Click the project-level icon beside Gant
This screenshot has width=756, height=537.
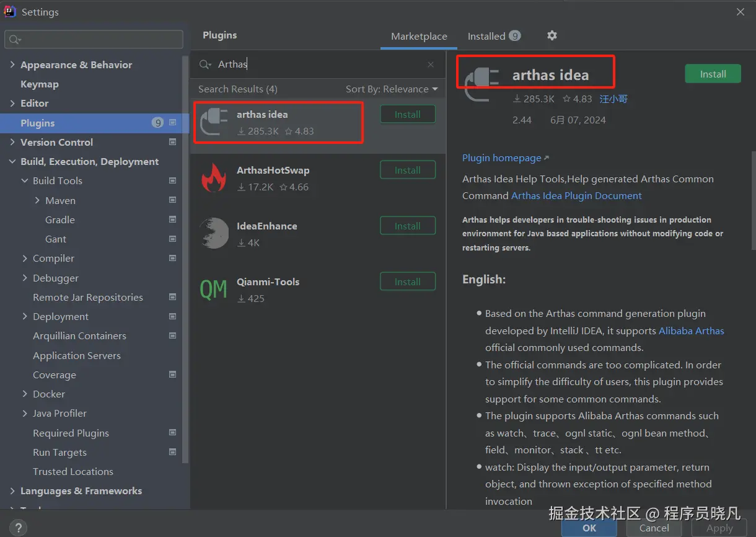[x=173, y=239]
